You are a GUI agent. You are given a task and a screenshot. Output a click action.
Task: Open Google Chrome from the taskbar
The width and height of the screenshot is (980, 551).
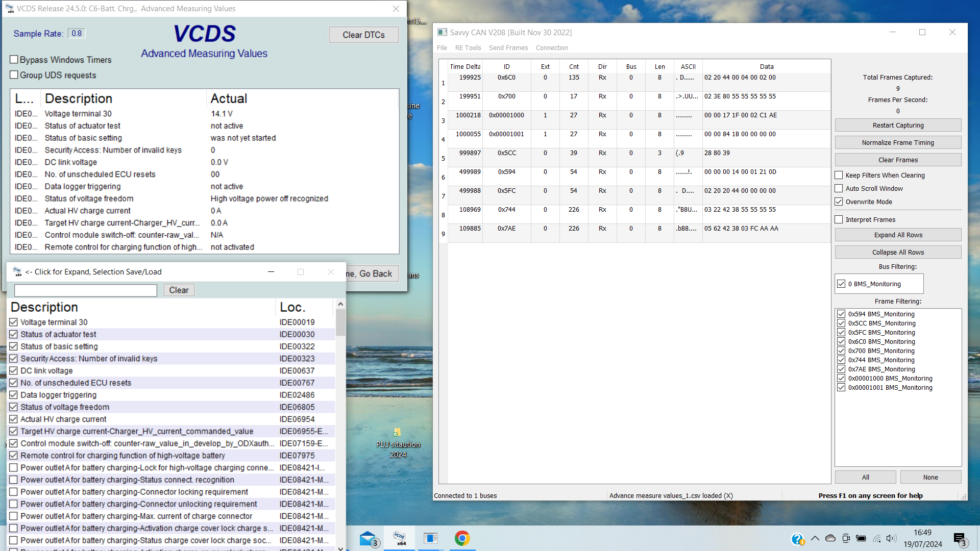pyautogui.click(x=462, y=539)
